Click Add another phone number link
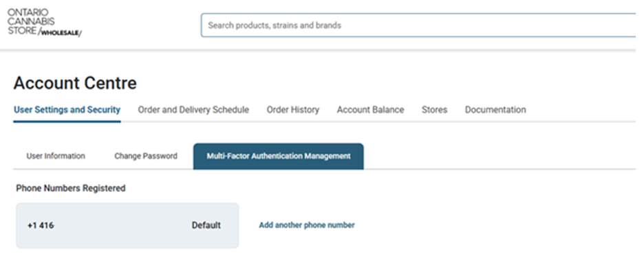 pyautogui.click(x=307, y=225)
